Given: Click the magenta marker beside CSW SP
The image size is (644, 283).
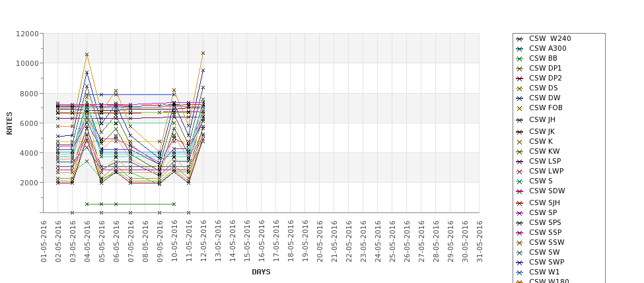Looking at the screenshot, I should 520,213.
